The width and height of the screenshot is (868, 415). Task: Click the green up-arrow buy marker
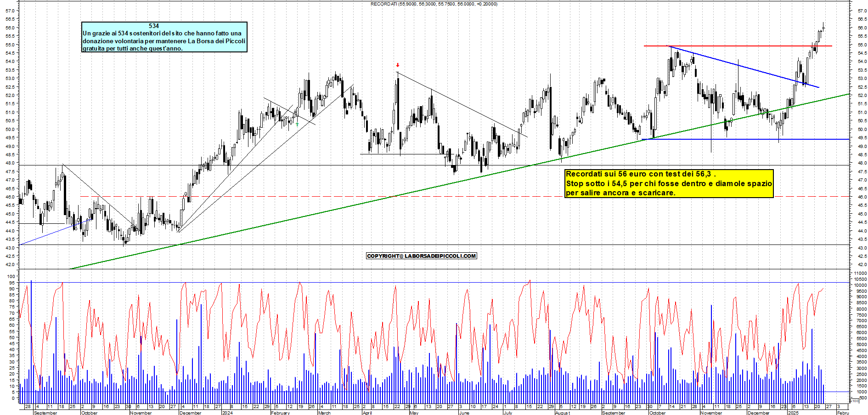tap(297, 124)
